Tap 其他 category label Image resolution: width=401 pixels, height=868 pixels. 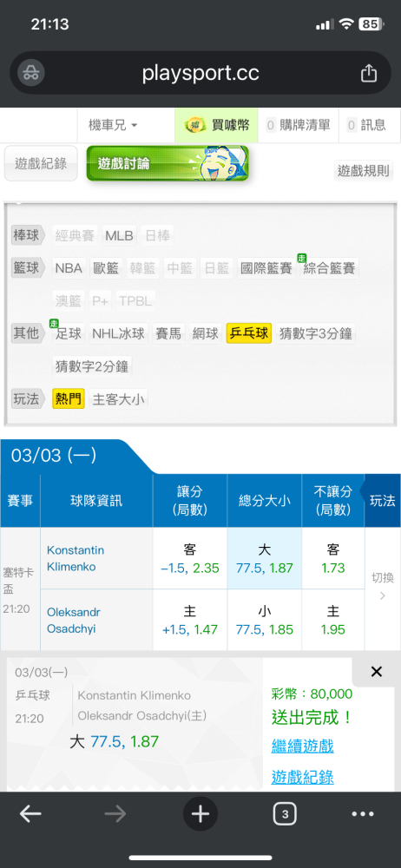click(26, 333)
